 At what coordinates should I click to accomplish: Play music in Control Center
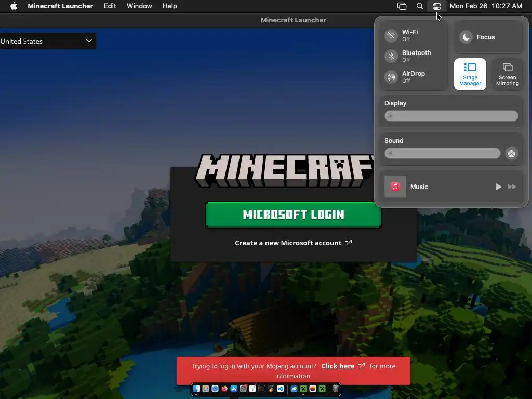coord(498,187)
